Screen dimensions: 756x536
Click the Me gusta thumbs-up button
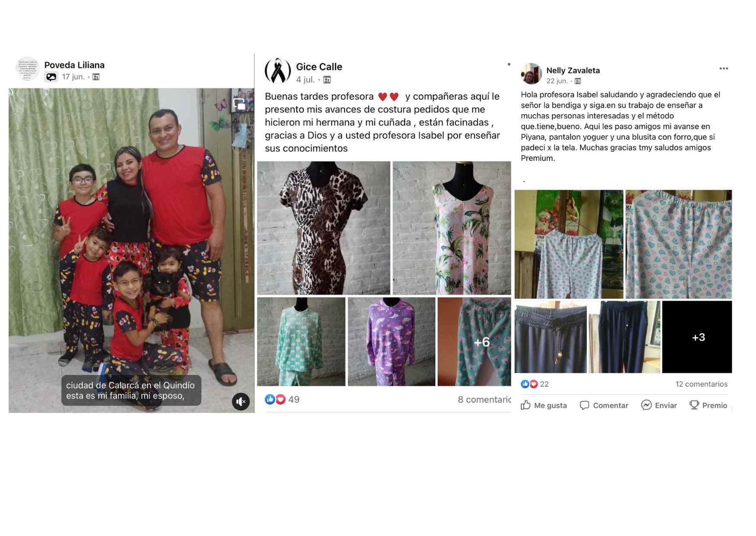544,405
